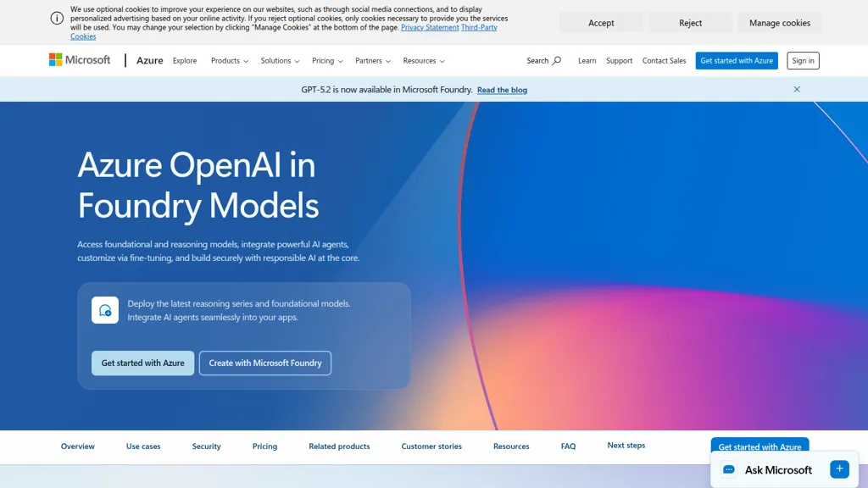The image size is (868, 488).
Task: Click the plus button in Ask Microsoft
Action: click(x=839, y=469)
